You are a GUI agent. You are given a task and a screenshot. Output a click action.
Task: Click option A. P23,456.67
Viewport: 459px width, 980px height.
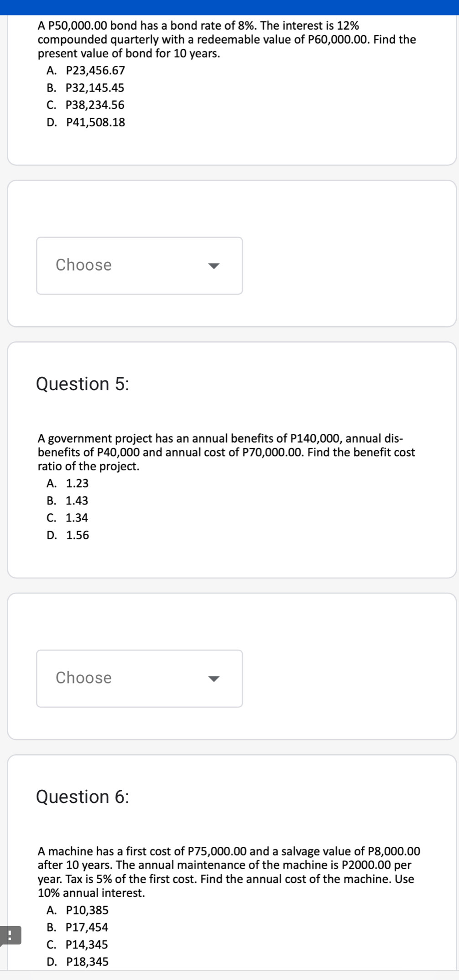click(x=86, y=71)
